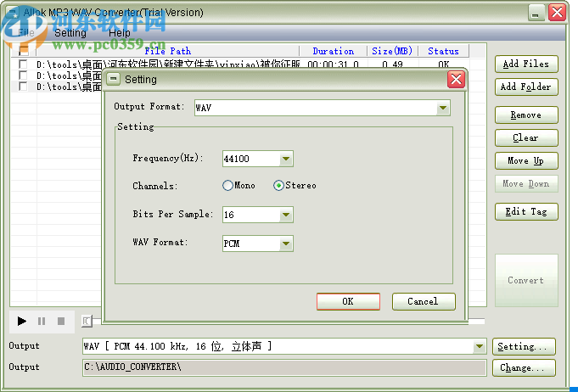The image size is (578, 392).
Task: Toggle the select-all checkbox in list header
Action: coord(23,50)
